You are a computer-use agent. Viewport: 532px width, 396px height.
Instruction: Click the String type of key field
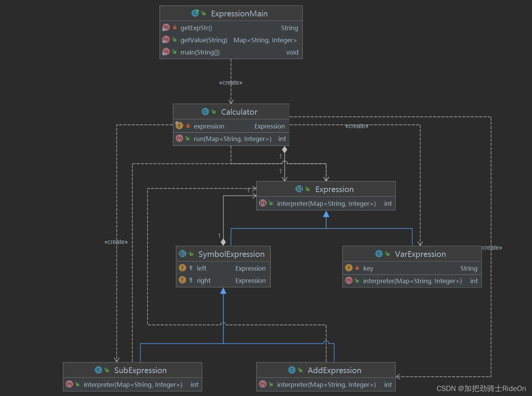click(x=469, y=268)
